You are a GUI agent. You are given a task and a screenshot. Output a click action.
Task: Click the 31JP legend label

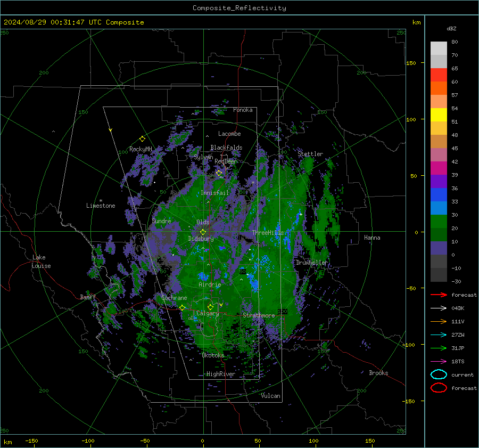click(458, 348)
